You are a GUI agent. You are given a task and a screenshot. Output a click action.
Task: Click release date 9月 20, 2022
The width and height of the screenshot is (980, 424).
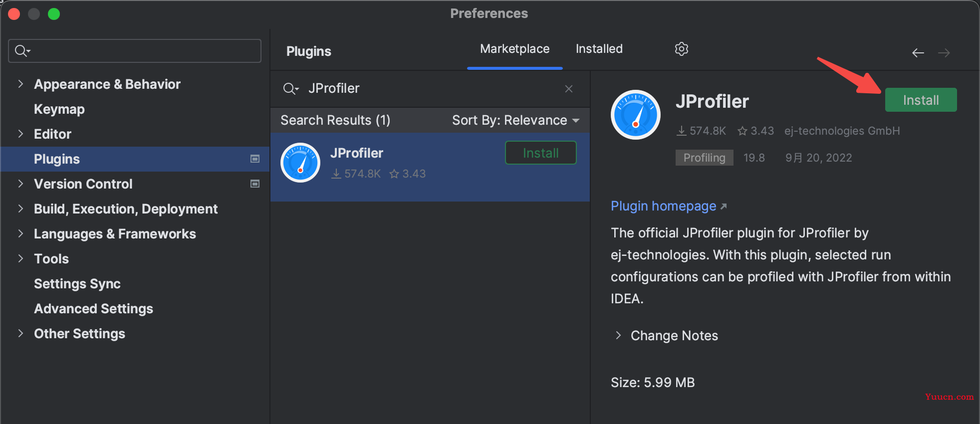coord(818,158)
